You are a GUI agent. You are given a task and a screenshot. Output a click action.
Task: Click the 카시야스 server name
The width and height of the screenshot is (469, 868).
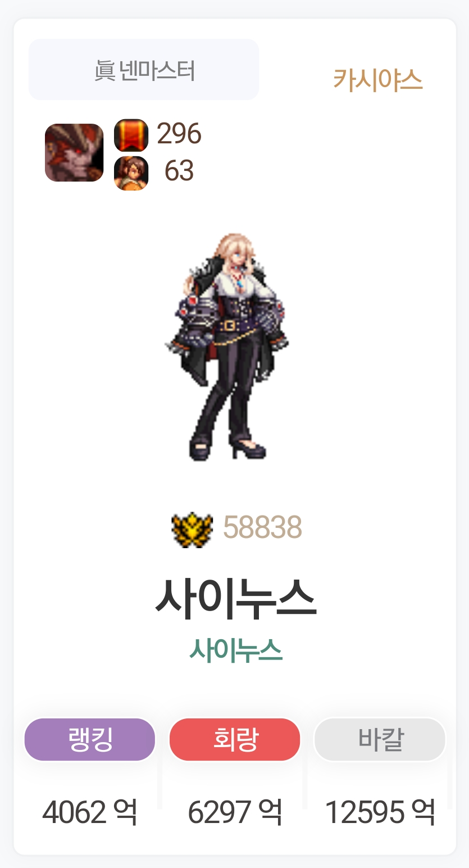coord(377,79)
